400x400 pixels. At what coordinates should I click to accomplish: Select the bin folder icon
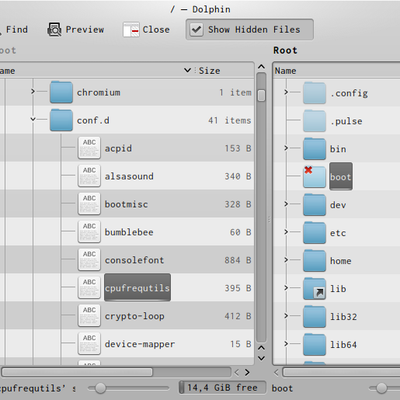click(314, 149)
